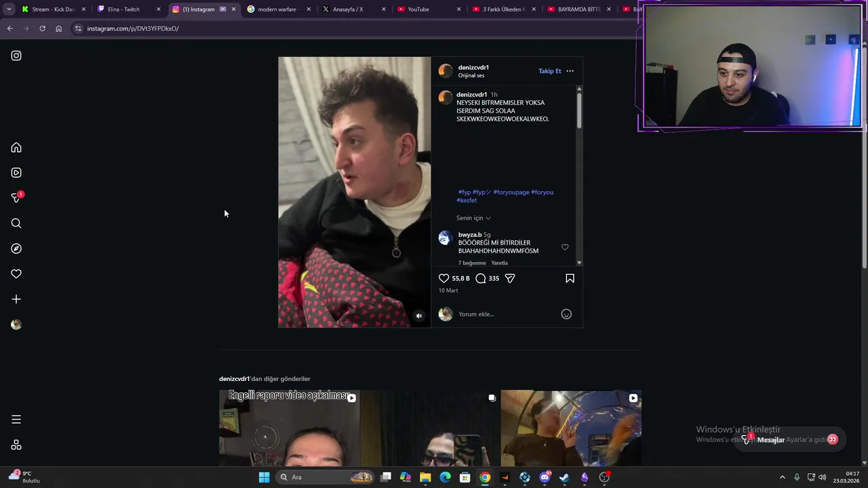Open the Engelli raporu video thumbnail

(289, 428)
